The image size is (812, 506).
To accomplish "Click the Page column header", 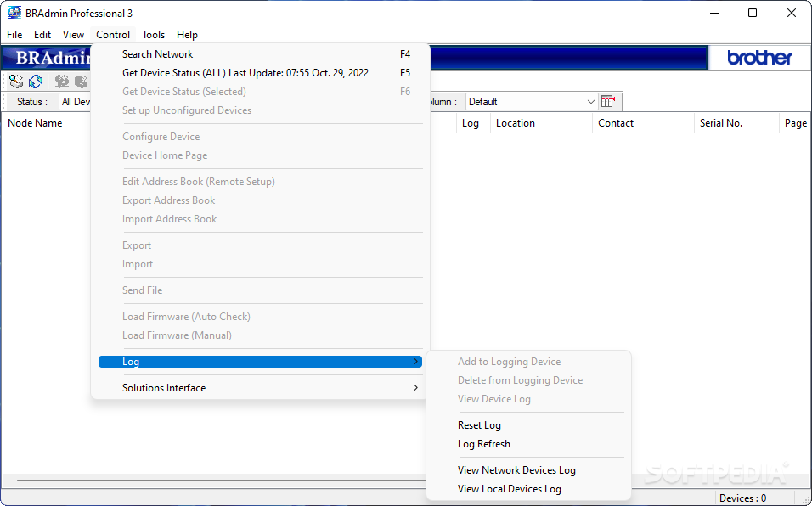I will click(795, 123).
